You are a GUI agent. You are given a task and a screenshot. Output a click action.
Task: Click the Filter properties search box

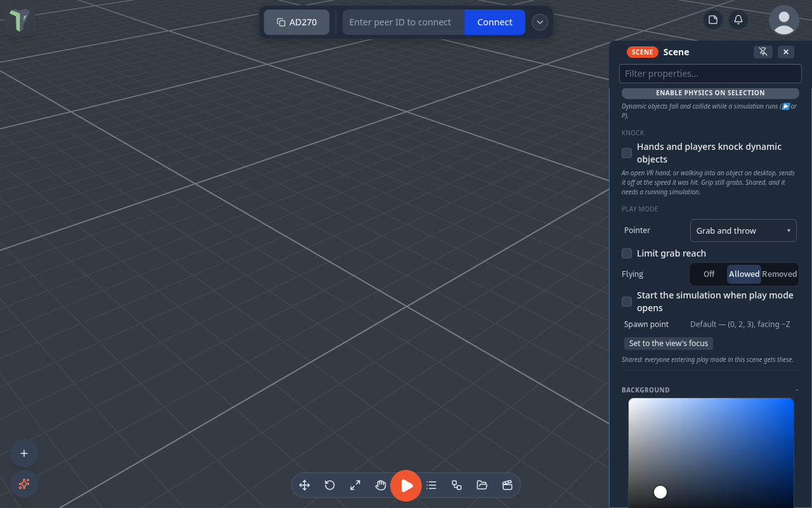pyautogui.click(x=710, y=74)
